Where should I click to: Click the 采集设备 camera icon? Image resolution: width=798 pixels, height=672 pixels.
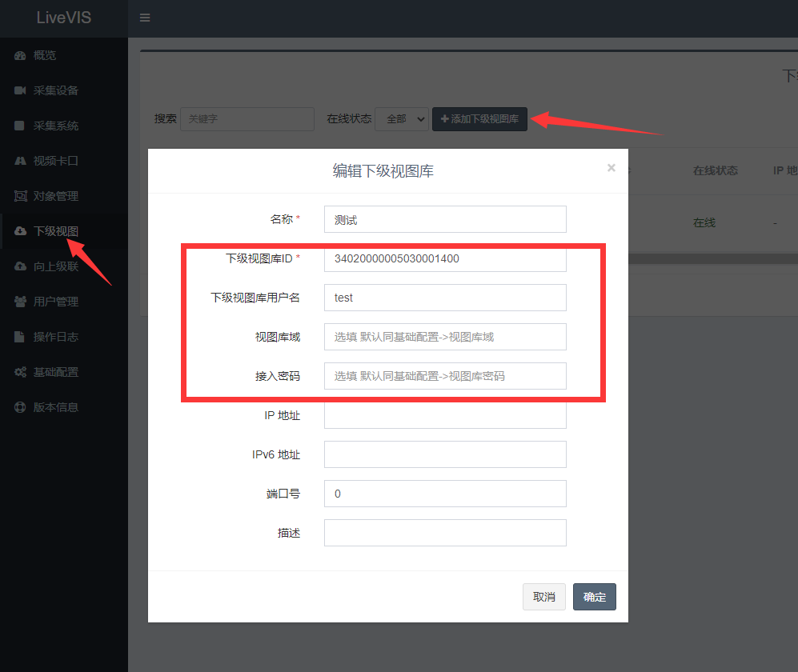click(20, 90)
